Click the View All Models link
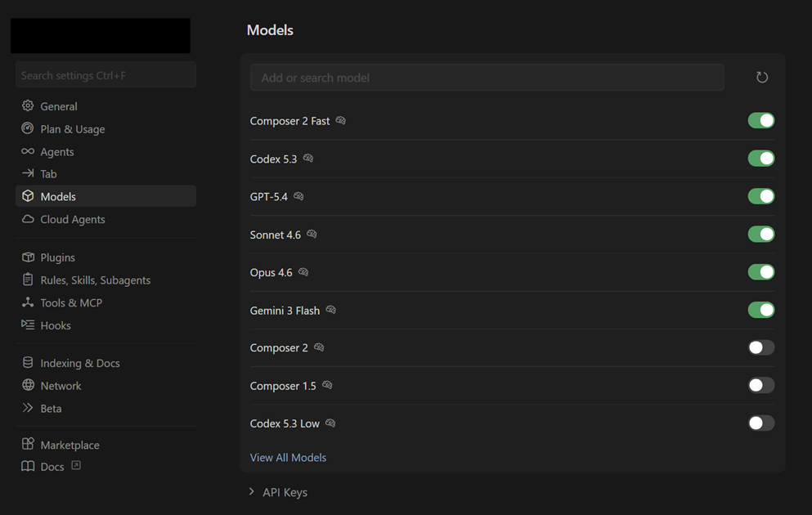 (x=288, y=458)
